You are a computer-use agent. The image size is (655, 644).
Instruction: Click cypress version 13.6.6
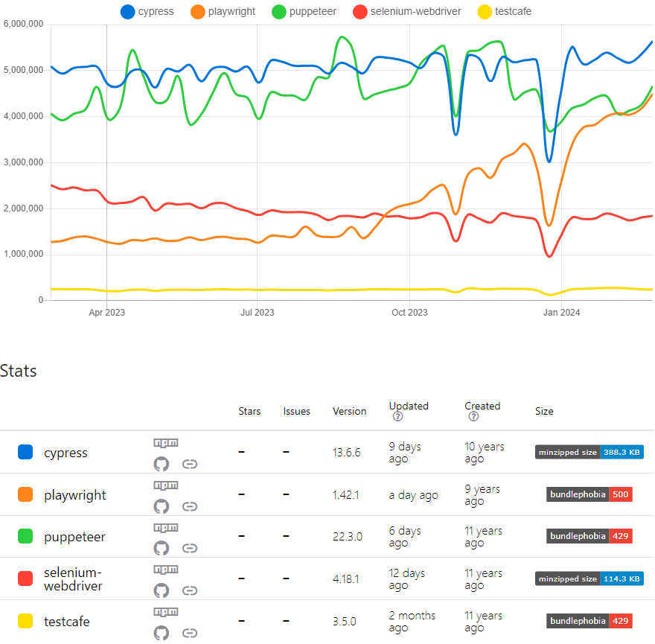tap(346, 453)
